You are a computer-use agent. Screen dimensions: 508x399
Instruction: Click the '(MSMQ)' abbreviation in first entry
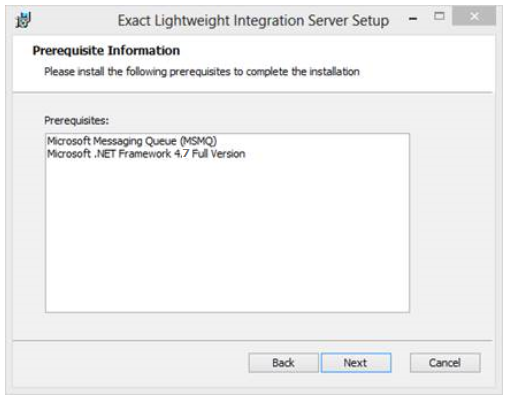(x=199, y=141)
